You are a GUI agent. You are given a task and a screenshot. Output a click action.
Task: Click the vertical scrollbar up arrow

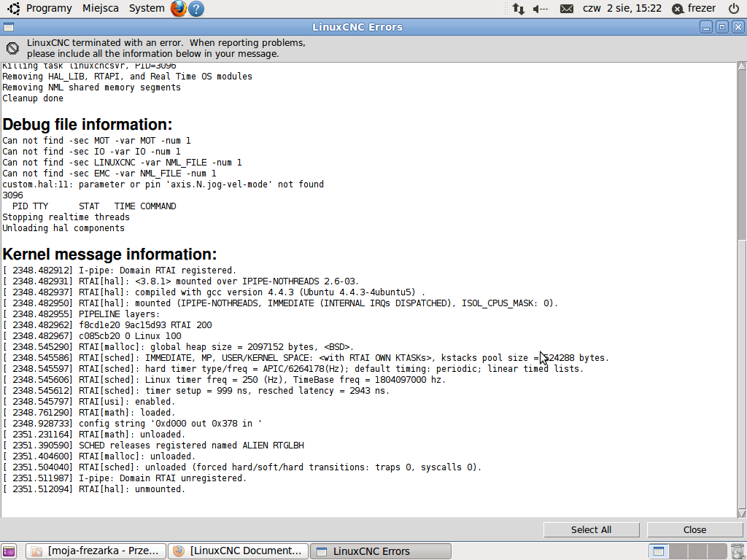[x=742, y=66]
